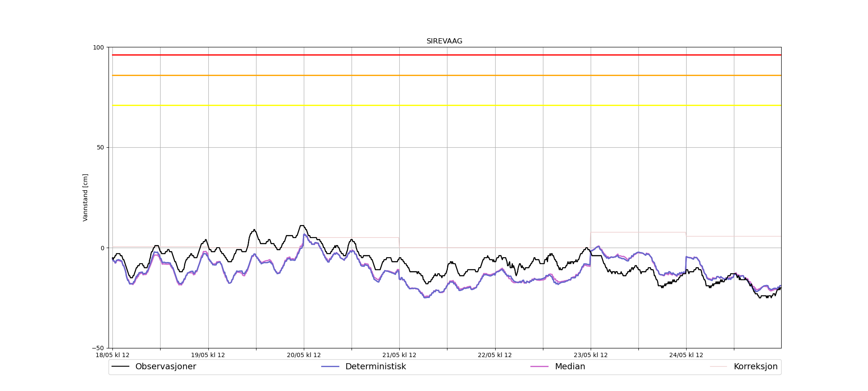Click the faint Korreksjon legend line sample
Screen dimensions: 868x391
pyautogui.click(x=718, y=367)
